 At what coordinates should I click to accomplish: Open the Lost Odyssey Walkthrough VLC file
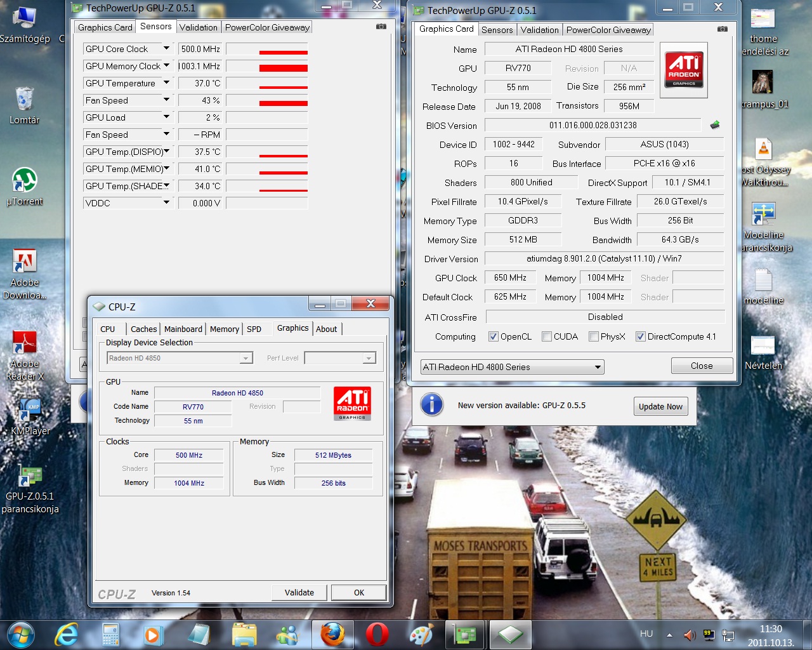[x=764, y=162]
